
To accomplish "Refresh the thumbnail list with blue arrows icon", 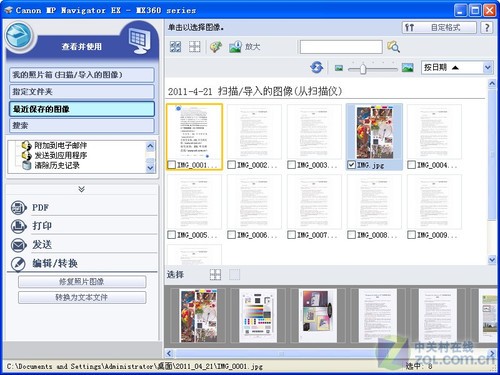I will 316,68.
